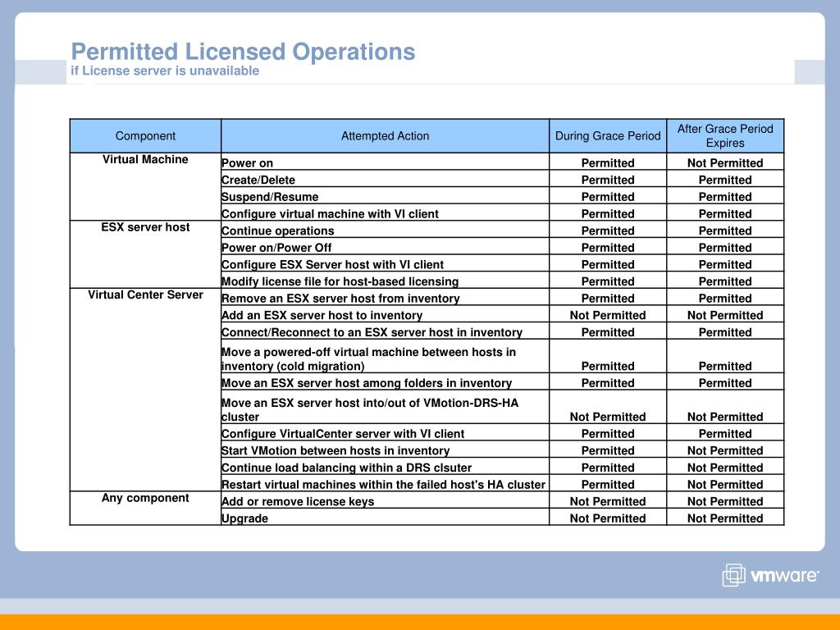The height and width of the screenshot is (630, 840).
Task: Click the 'Continue operations' action cell
Action: (386, 231)
